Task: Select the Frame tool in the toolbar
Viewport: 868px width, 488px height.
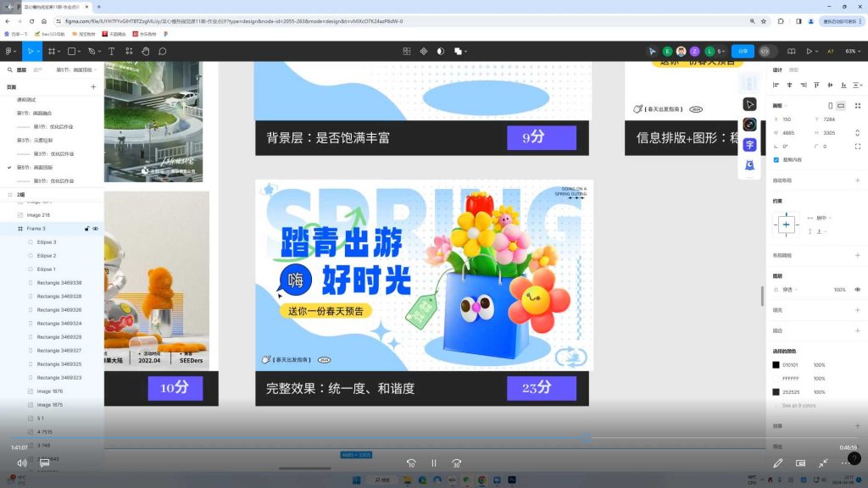Action: pyautogui.click(x=53, y=52)
